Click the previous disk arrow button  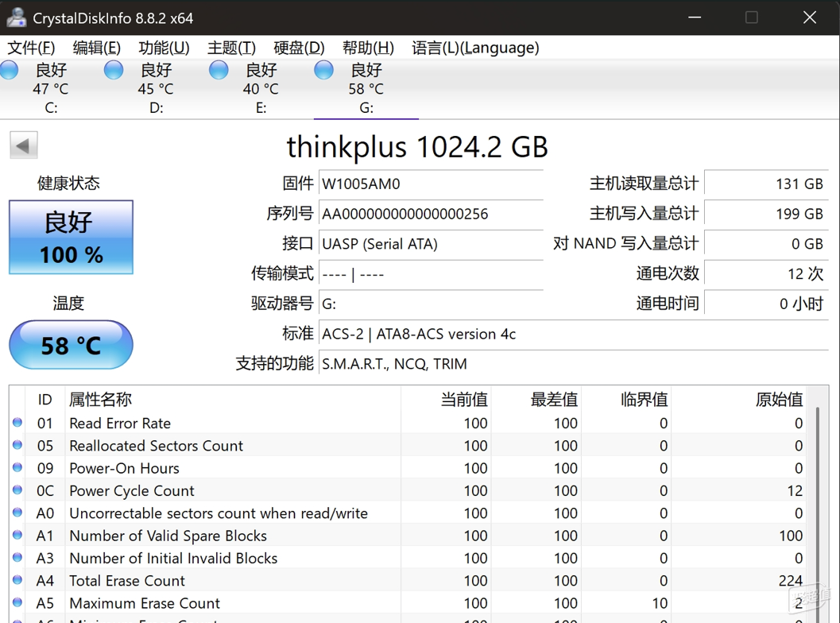point(24,145)
